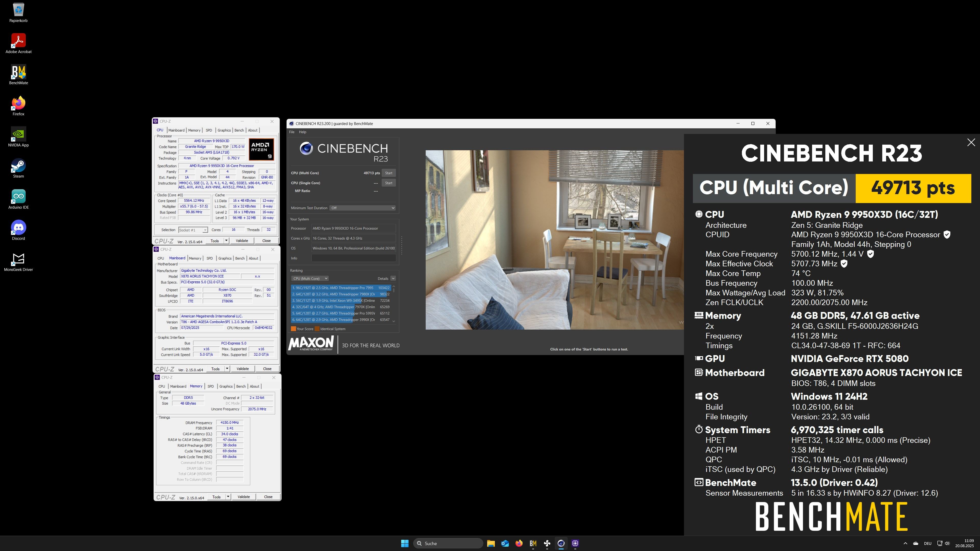This screenshot has width=980, height=551.
Task: Open BenchMate desktop shortcut
Action: pos(18,73)
